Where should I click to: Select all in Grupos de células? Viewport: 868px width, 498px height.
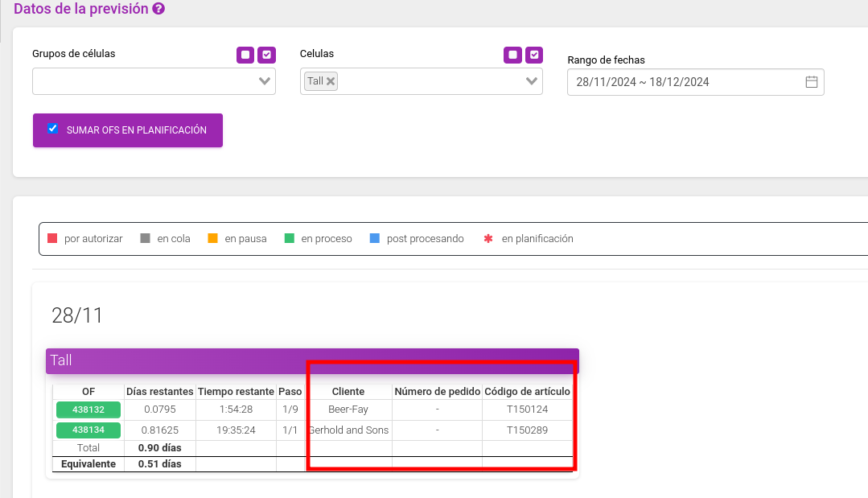pos(267,55)
